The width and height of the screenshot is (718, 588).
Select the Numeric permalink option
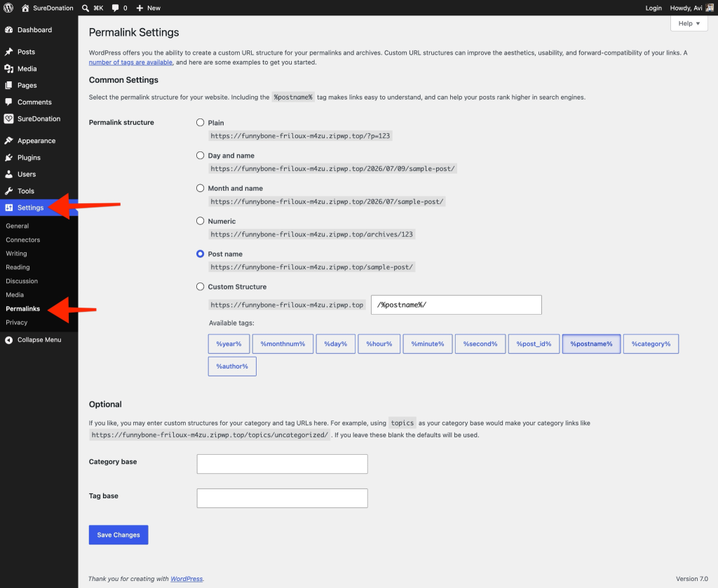pos(200,221)
